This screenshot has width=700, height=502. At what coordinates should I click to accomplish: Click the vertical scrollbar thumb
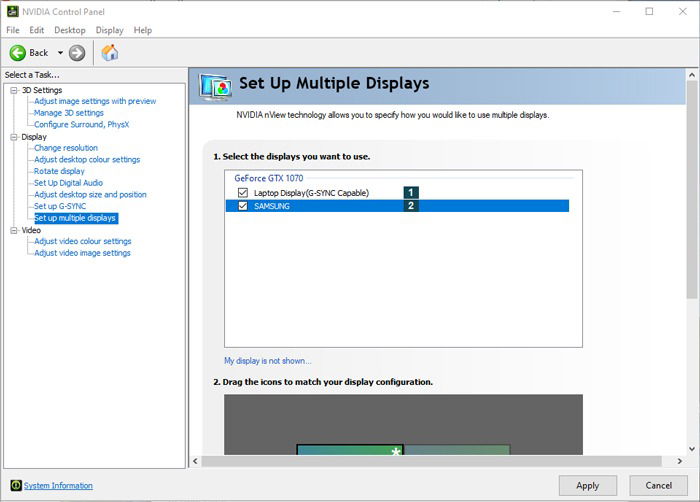click(x=692, y=190)
